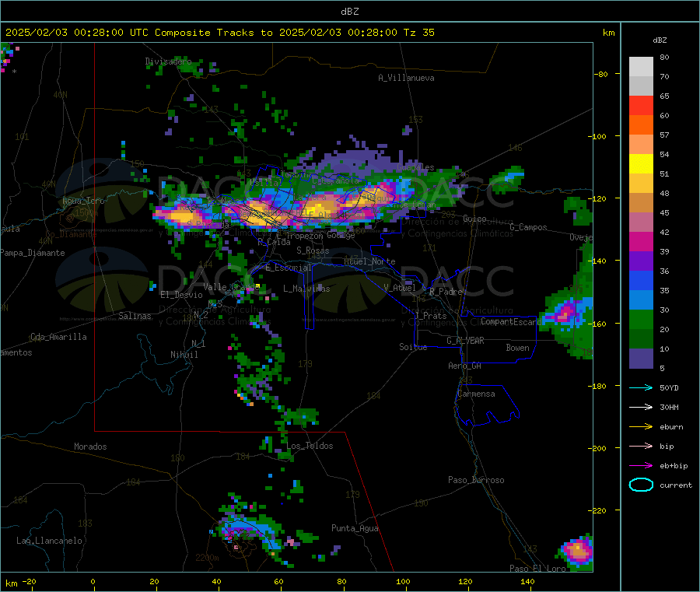Click the storm cell right of CompartEscard
Viewport: 700px width, 592px height.
coord(567,313)
